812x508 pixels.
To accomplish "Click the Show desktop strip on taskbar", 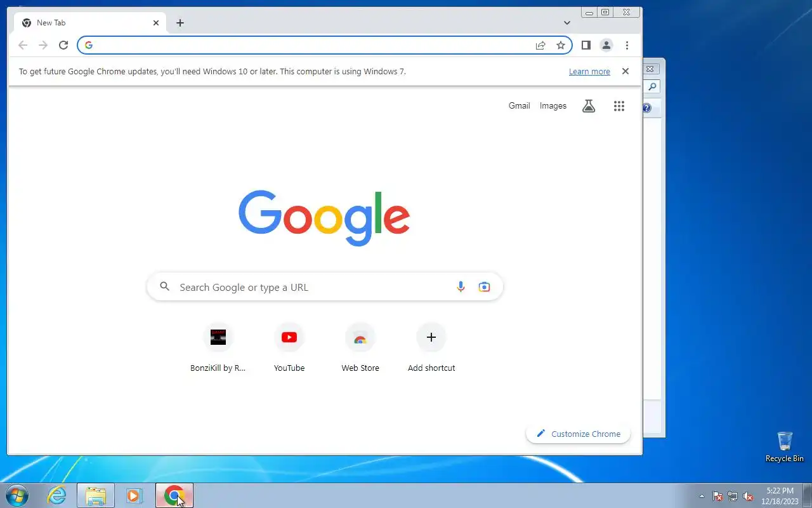I will [807, 495].
